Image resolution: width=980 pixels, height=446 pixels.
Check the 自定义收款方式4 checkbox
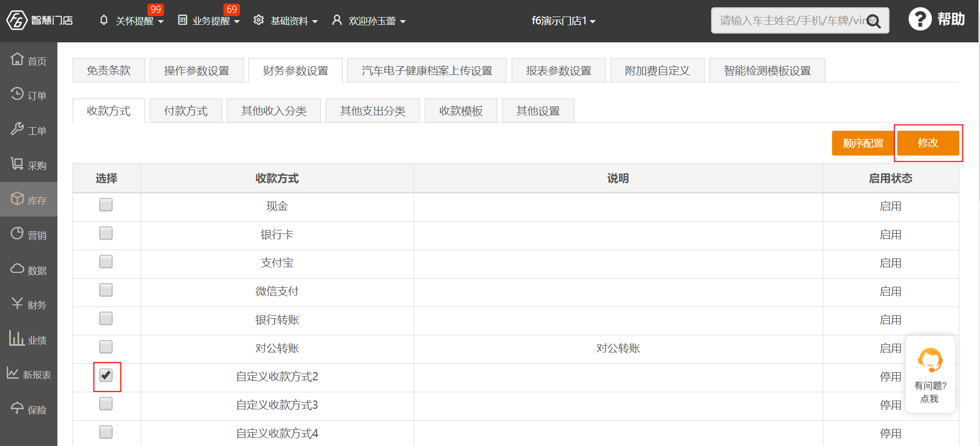pos(106,432)
